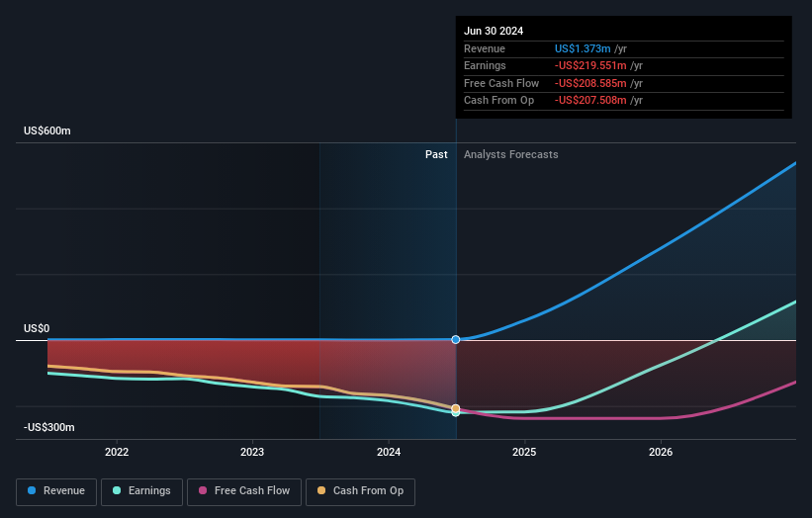Click the 'Earnings' row label in tooltip
This screenshot has height=518, width=812.
coord(485,65)
